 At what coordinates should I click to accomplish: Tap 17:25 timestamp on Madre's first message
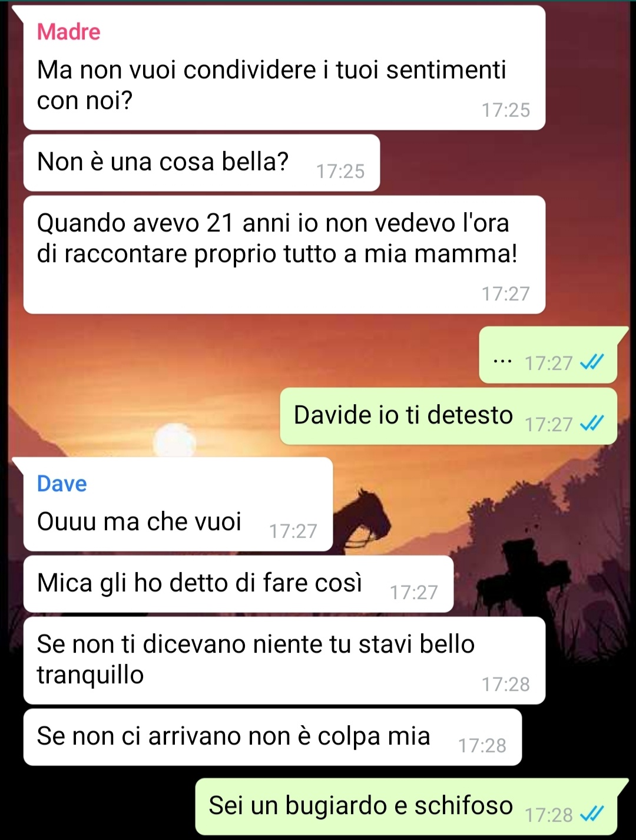[x=506, y=110]
